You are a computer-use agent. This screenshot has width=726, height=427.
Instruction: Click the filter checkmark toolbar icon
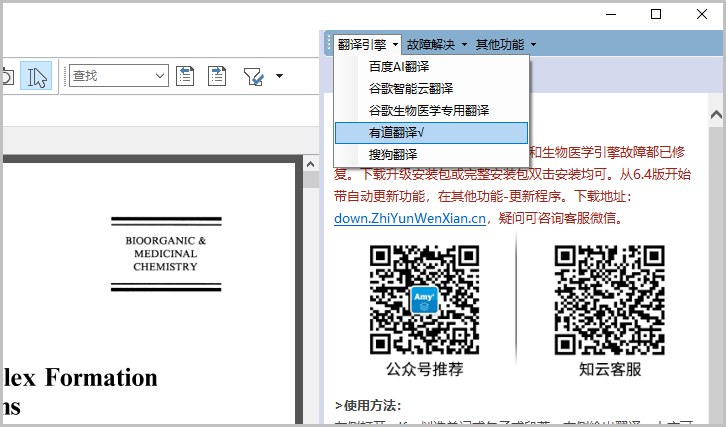point(254,76)
